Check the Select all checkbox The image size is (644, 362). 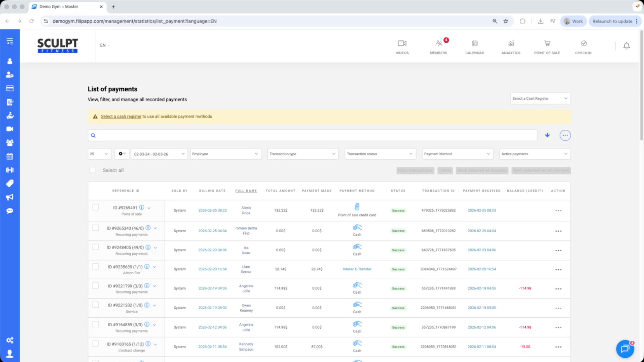click(92, 170)
